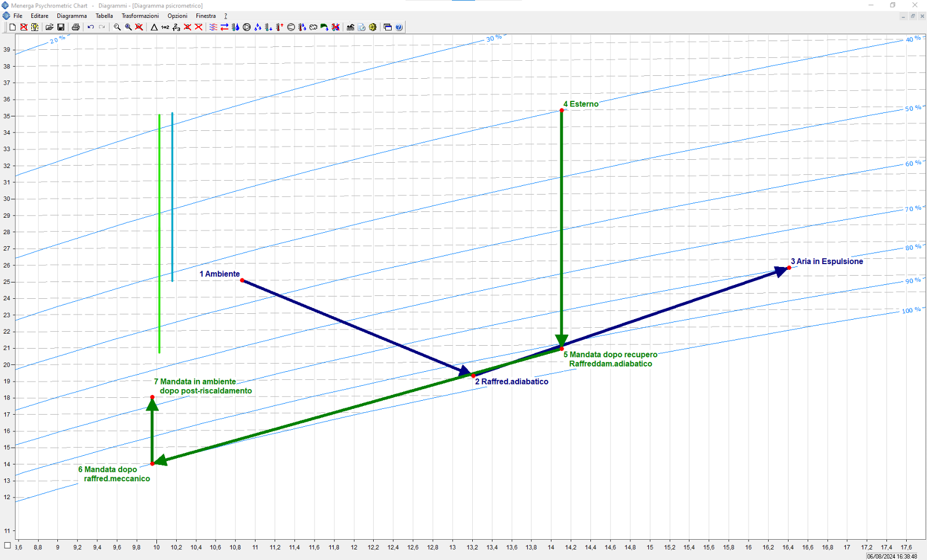This screenshot has width=927, height=560.
Task: Click the swimmer pool icon
Action: coord(351,27)
